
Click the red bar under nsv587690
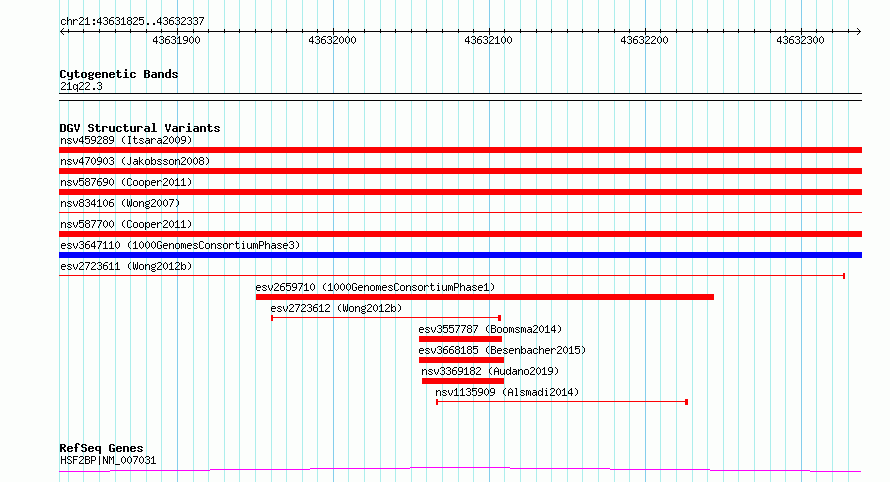pyautogui.click(x=460, y=192)
